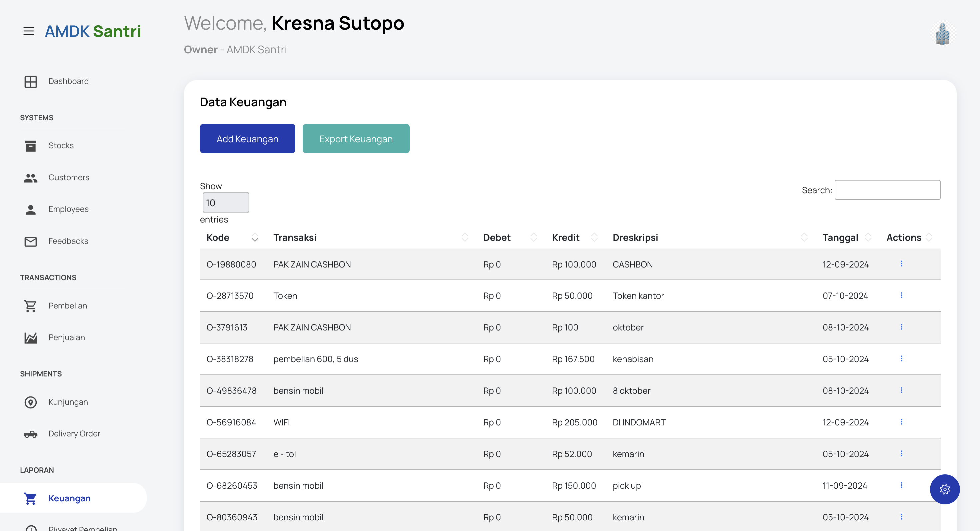Viewport: 980px width, 531px height.
Task: Open Pembelian menu item
Action: click(68, 305)
